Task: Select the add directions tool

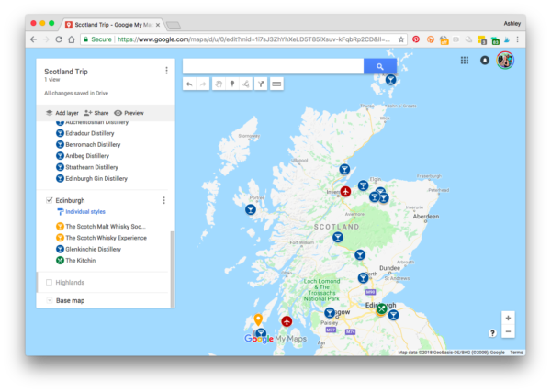Action: tap(261, 84)
